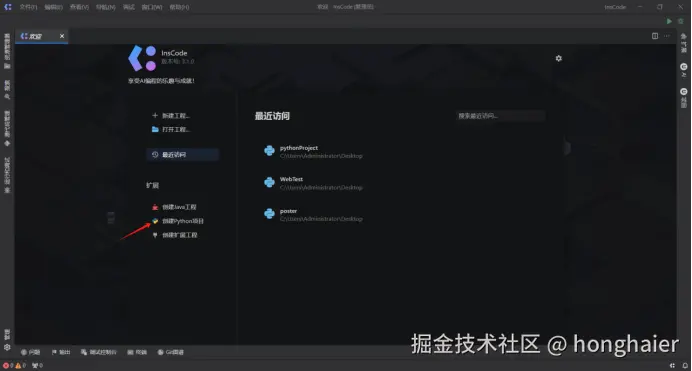Click the search recent projects field
Viewport: 692px width, 371px height.
coord(500,116)
